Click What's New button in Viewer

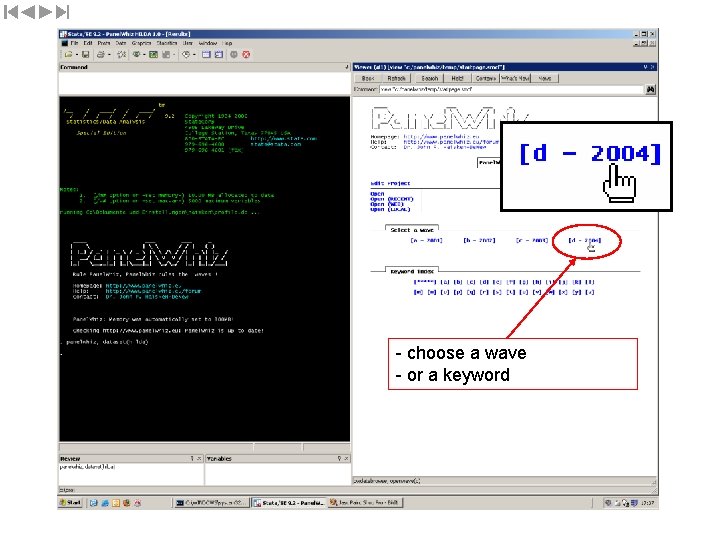(x=515, y=79)
